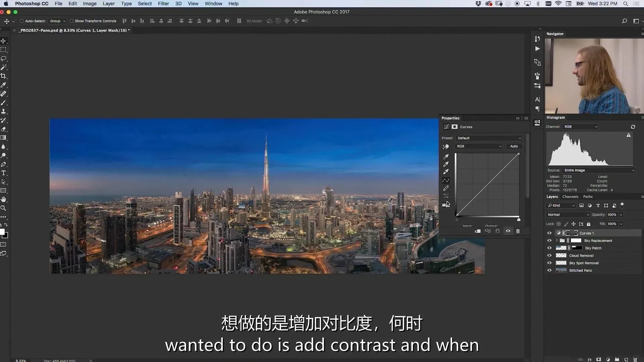Click the white point slider under curve

(x=519, y=220)
